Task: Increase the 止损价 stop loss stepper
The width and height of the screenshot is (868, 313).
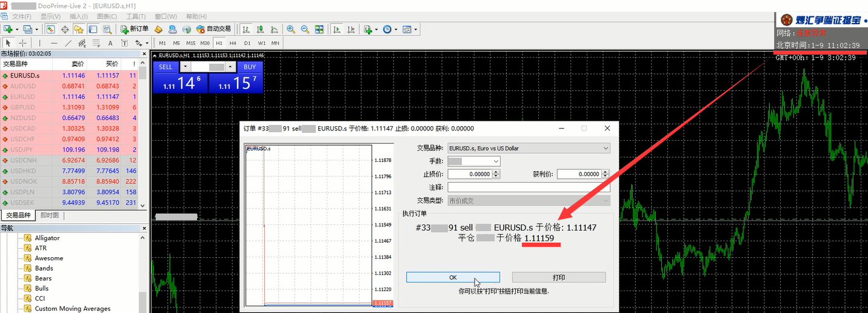Action: point(496,172)
